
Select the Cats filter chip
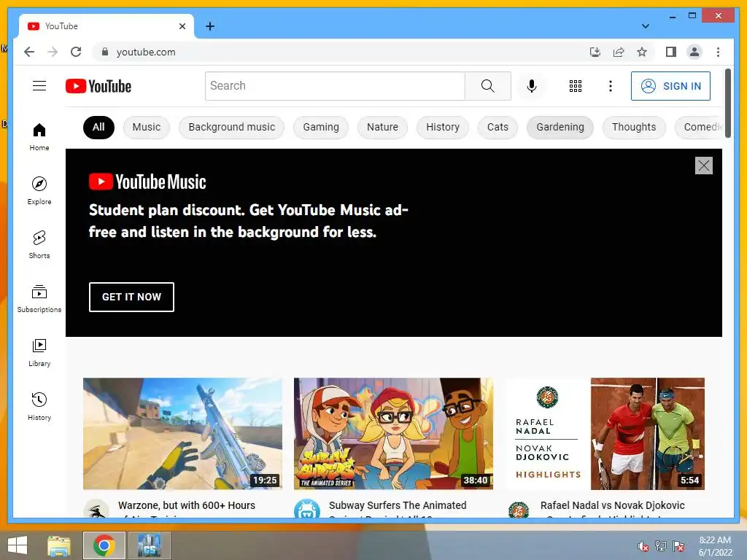[x=498, y=127]
